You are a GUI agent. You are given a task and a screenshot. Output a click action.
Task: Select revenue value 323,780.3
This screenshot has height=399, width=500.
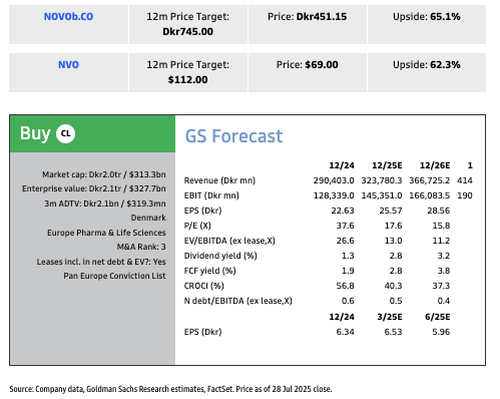point(382,181)
